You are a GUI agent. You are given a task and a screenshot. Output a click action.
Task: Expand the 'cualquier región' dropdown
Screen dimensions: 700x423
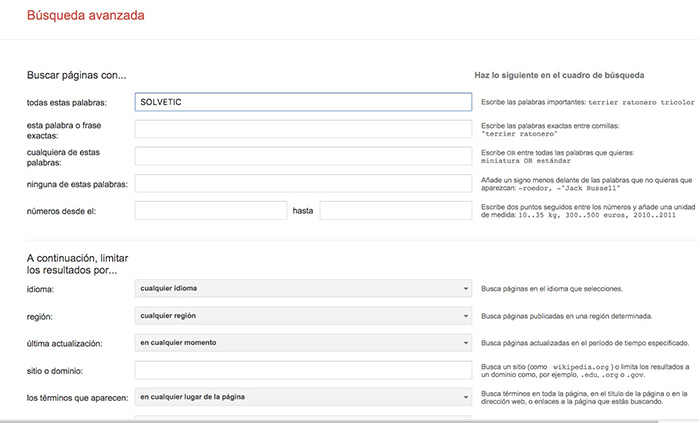(x=303, y=316)
